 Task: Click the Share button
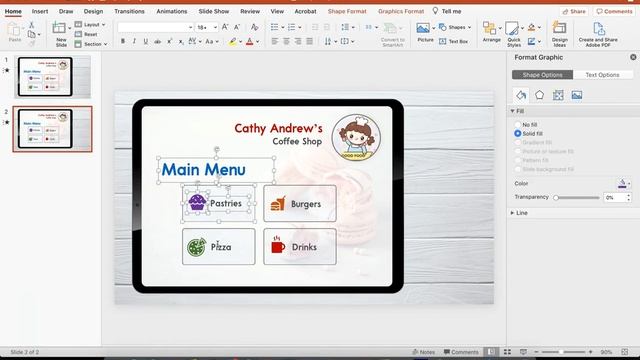point(574,11)
